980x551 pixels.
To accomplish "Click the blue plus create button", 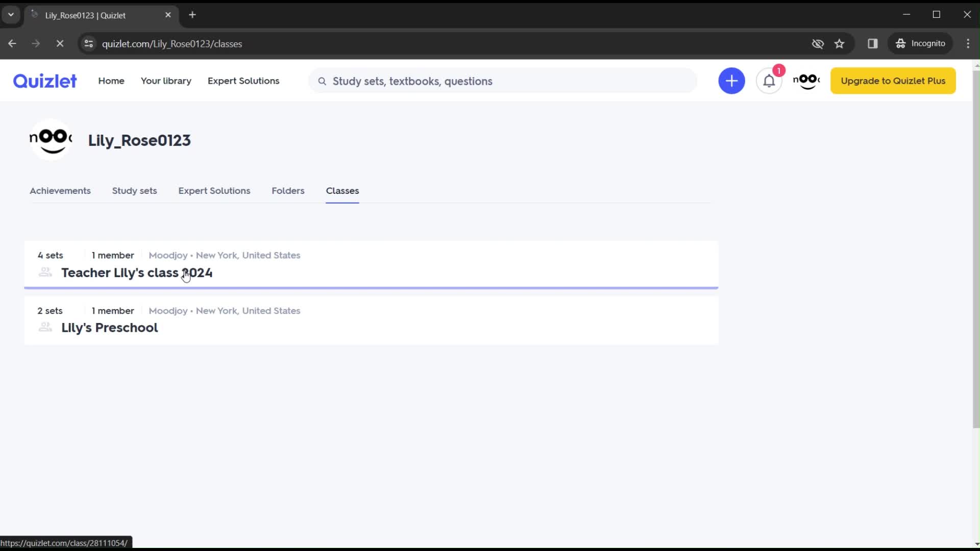I will [x=731, y=81].
